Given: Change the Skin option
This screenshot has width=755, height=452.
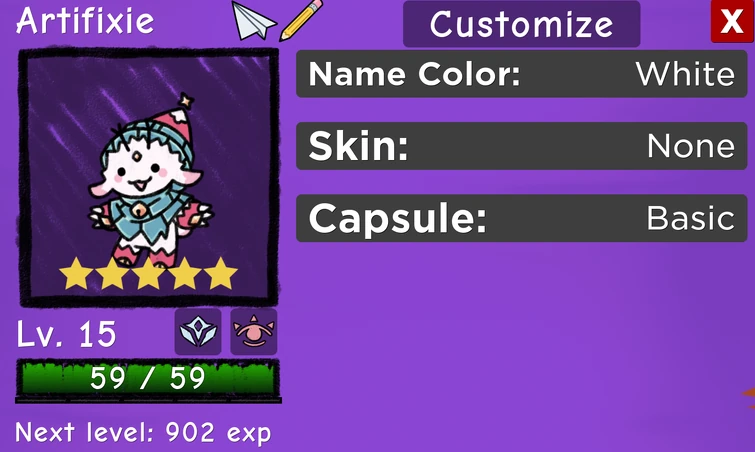Looking at the screenshot, I should click(x=521, y=146).
